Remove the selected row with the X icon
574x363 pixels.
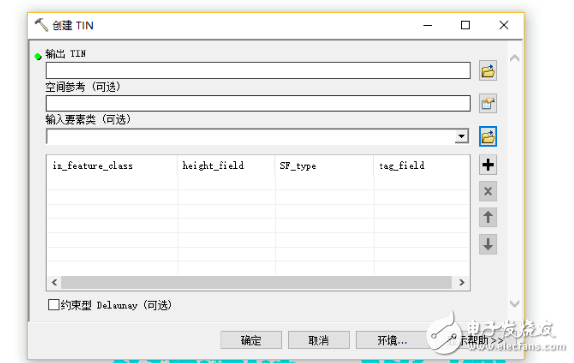pos(488,191)
